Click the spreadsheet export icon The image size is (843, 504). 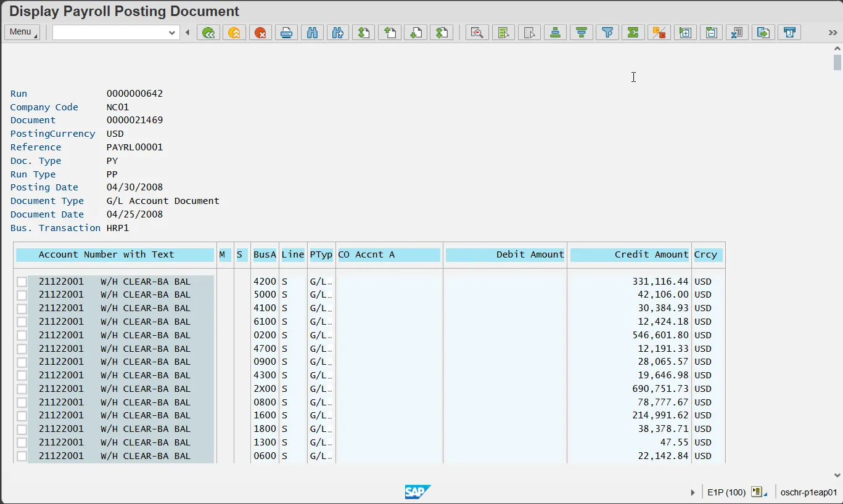click(x=737, y=33)
